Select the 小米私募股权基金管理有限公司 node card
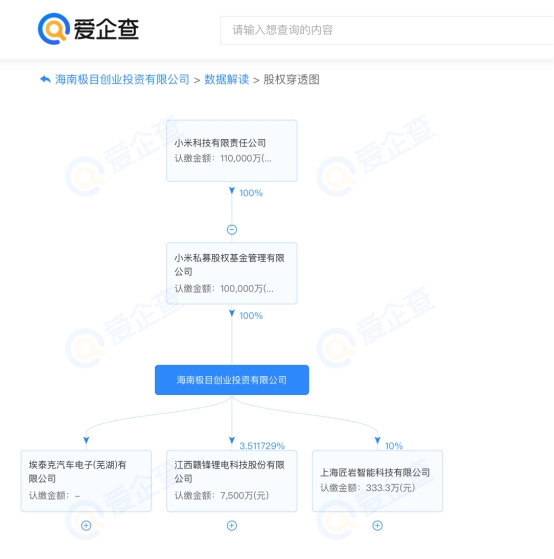This screenshot has height=559, width=554. (x=232, y=273)
